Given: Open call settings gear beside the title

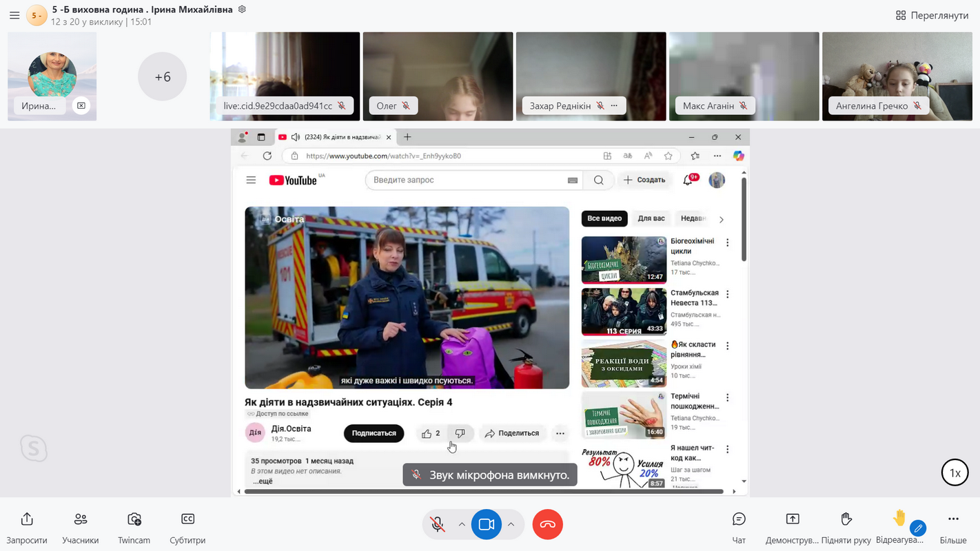Looking at the screenshot, I should pyautogui.click(x=241, y=9).
